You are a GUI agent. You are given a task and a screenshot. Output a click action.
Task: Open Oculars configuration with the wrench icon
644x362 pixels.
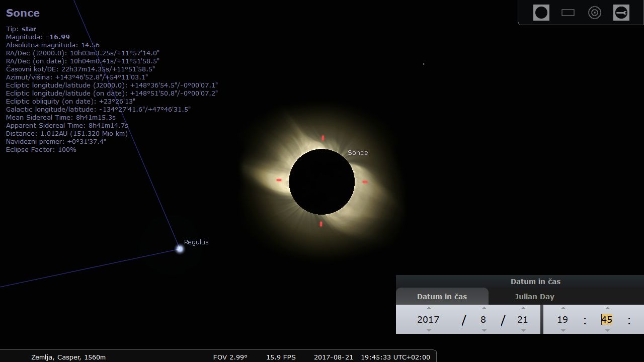pyautogui.click(x=621, y=13)
